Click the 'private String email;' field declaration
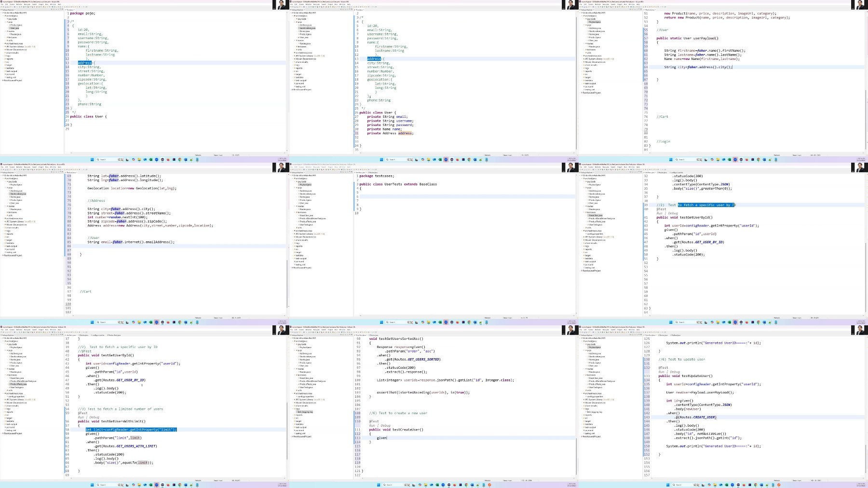Screen dimensions: 868x488 [387, 117]
